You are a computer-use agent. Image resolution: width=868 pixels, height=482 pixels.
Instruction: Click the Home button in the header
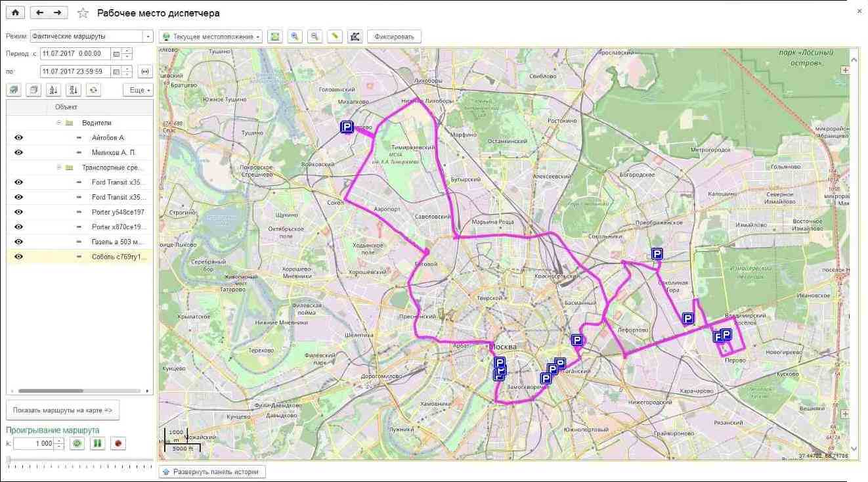14,12
